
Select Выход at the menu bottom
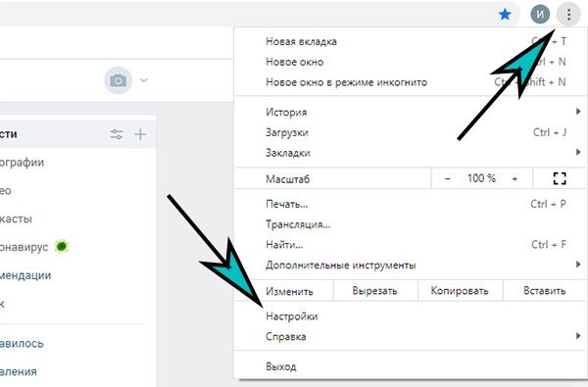click(x=411, y=366)
